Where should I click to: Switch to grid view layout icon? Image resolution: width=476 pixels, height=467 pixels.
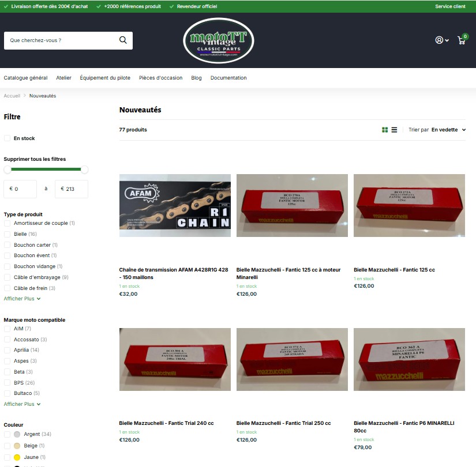(385, 130)
